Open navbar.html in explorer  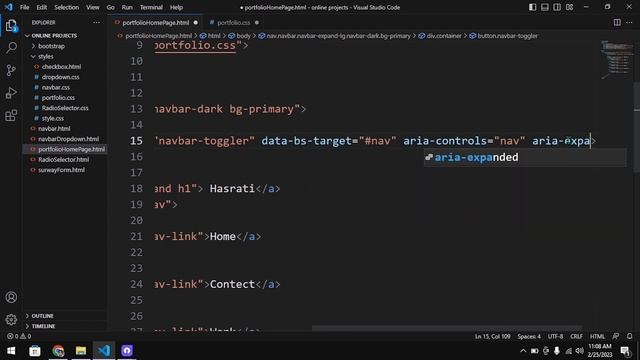click(54, 129)
